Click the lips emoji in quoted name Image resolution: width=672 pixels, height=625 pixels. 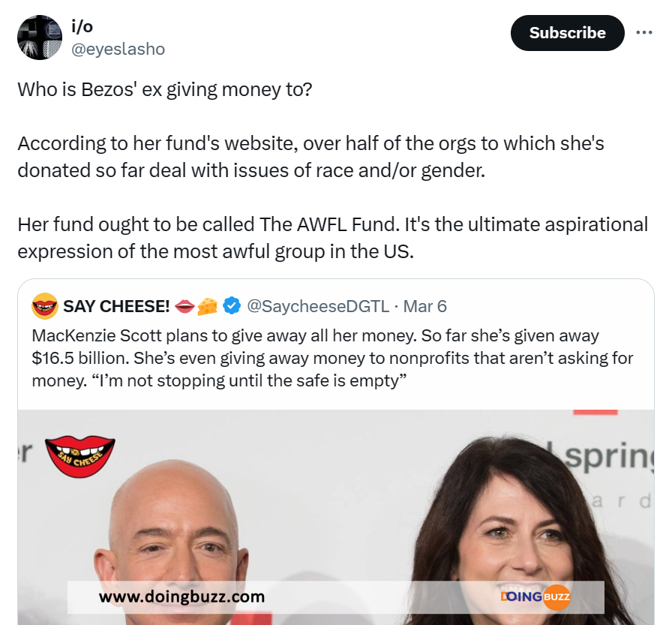184,306
